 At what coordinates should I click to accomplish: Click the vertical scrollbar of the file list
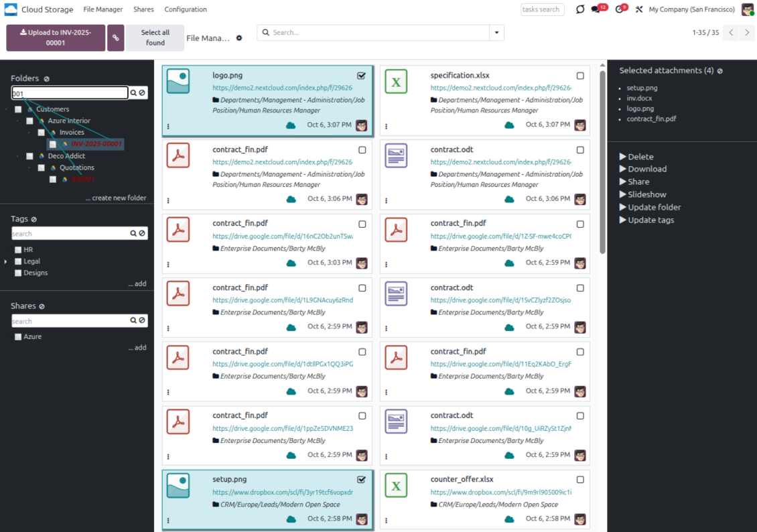[x=602, y=161]
